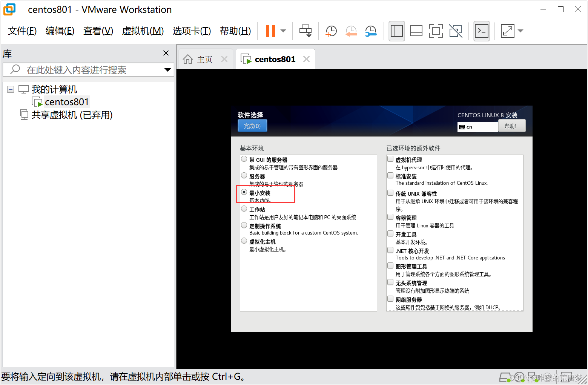Image resolution: width=588 pixels, height=385 pixels.
Task: Toggle the library sidebar view
Action: point(397,31)
